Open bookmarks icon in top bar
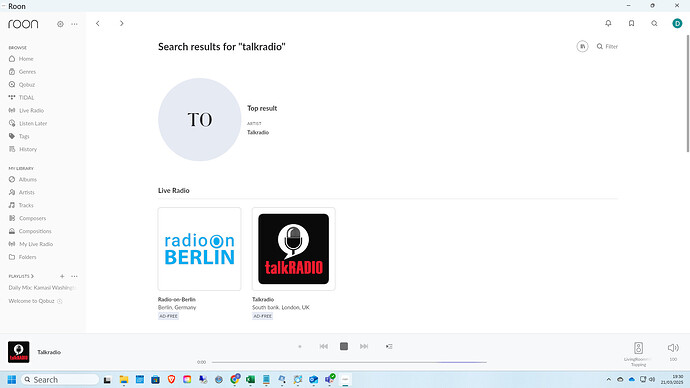The image size is (690, 388). [x=631, y=23]
